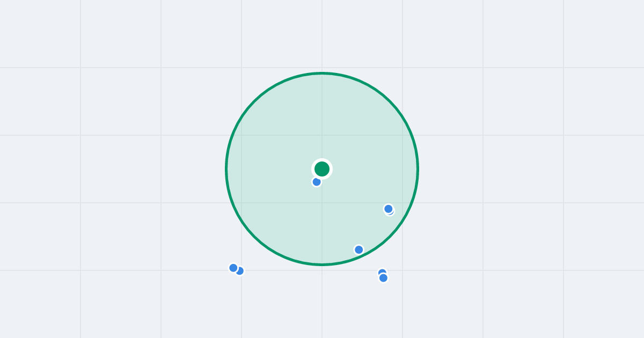This screenshot has width=644, height=338.
Task: Choose the lowest blue dot below the circle
Action: pyautogui.click(x=383, y=278)
